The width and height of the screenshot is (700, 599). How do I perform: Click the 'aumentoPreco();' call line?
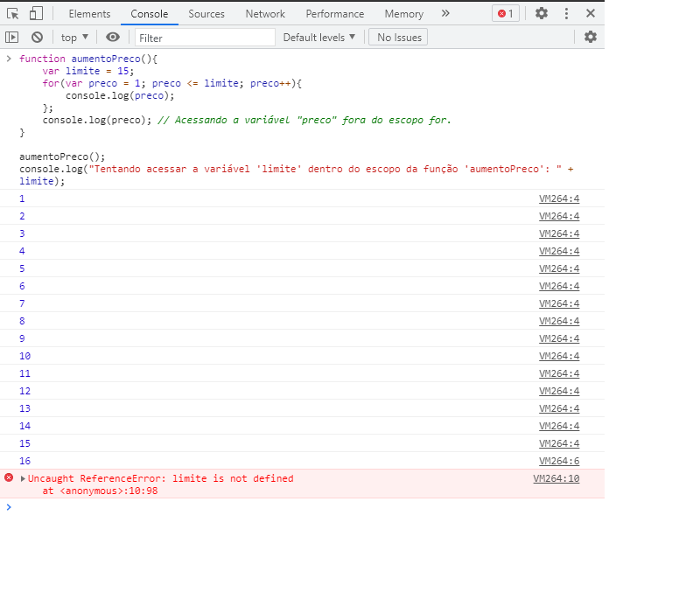[62, 157]
